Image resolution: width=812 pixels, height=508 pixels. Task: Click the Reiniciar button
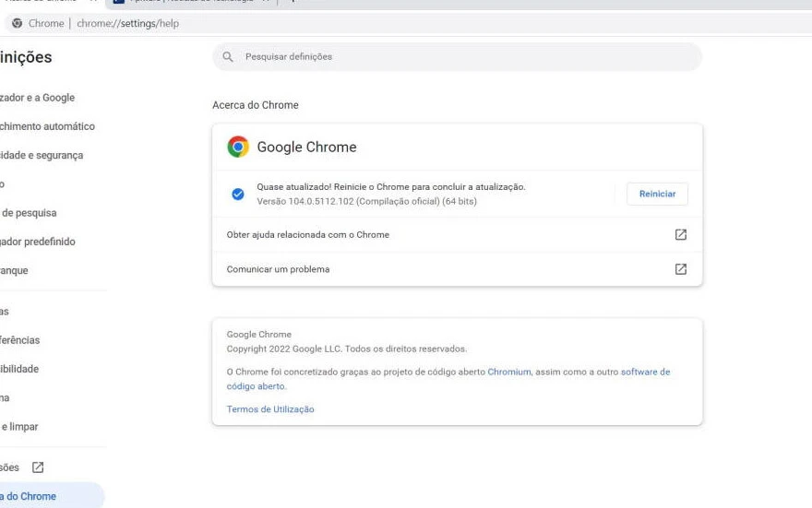click(x=657, y=194)
